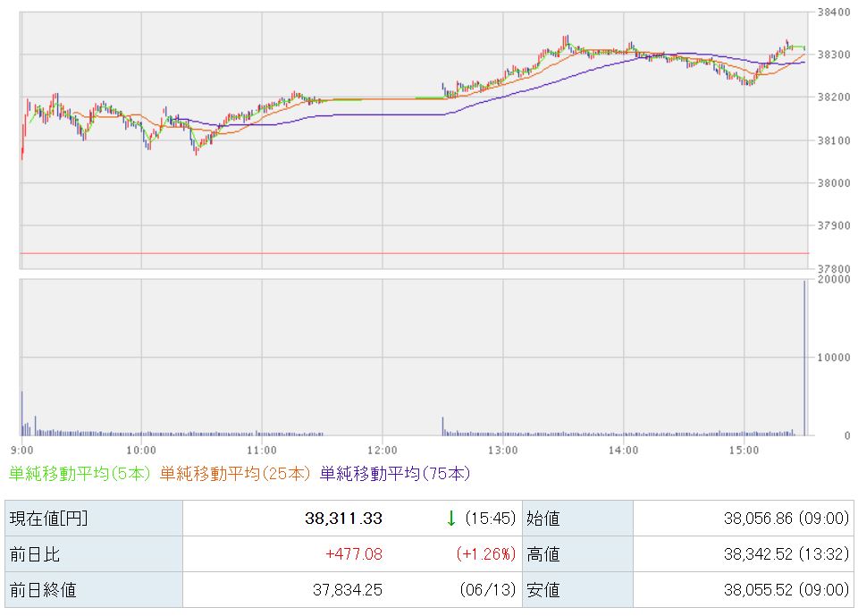Screen dimensions: 858x616
Task: Click the 38400 price axis label
Action: point(833,12)
